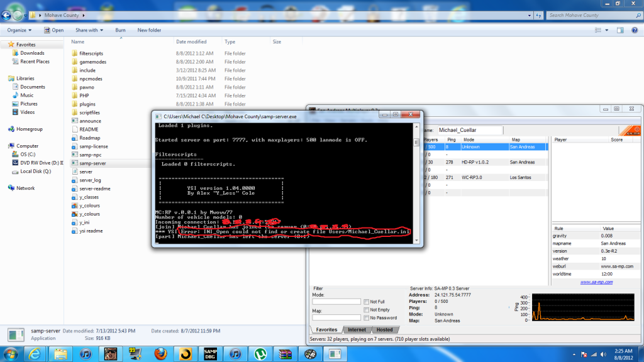Select the HD-RP v1.0.2 server row
644x362 pixels.
point(486,162)
